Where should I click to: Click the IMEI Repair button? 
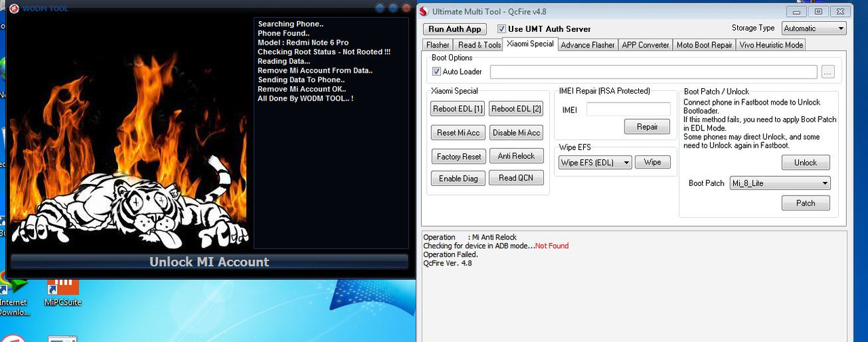click(x=647, y=127)
